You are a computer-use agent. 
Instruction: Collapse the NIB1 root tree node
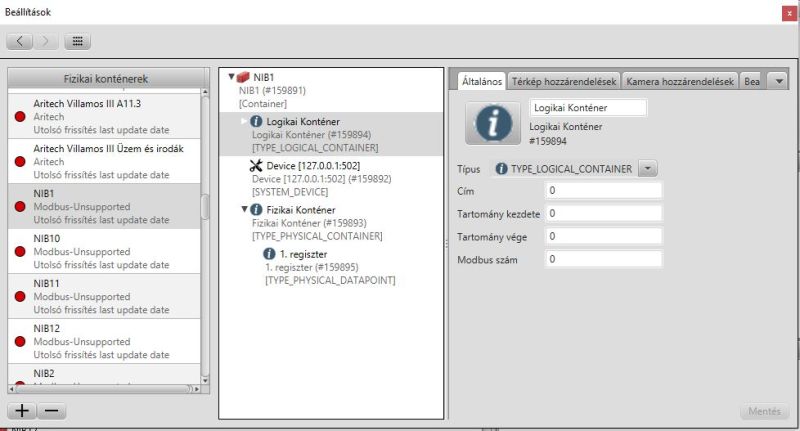pyautogui.click(x=231, y=77)
